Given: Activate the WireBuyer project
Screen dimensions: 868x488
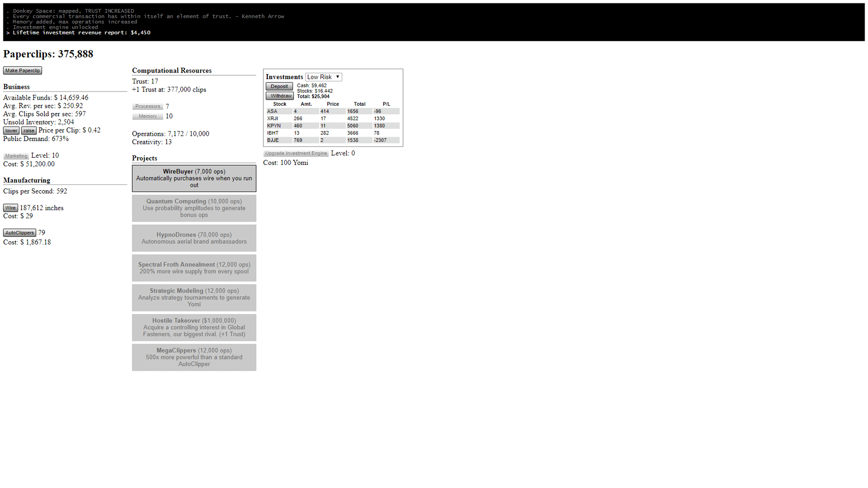Looking at the screenshot, I should (x=194, y=178).
